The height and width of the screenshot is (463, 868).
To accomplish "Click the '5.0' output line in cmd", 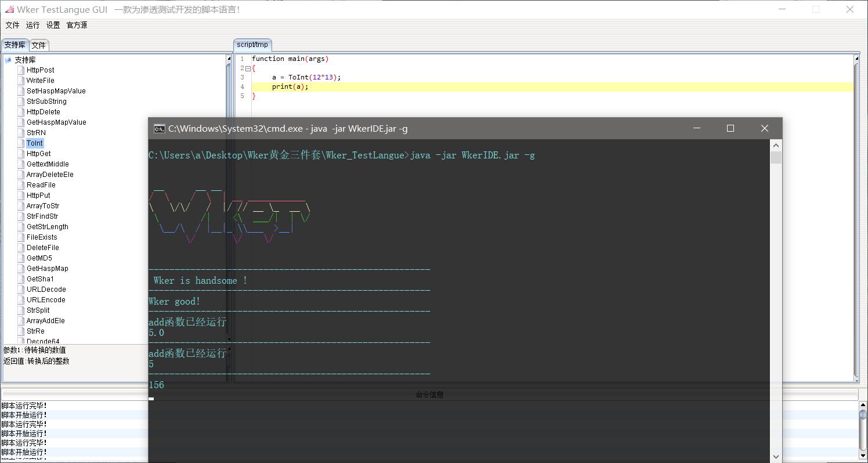I will click(x=156, y=332).
